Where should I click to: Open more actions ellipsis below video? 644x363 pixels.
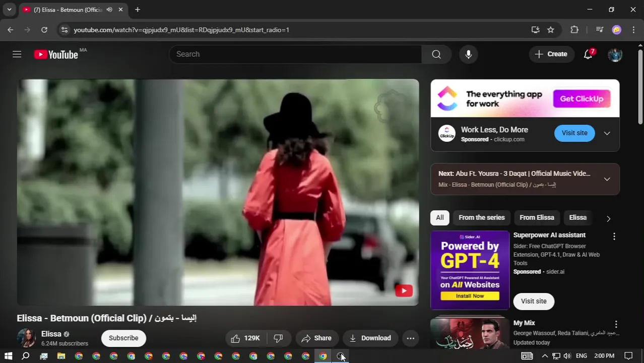coord(411,338)
